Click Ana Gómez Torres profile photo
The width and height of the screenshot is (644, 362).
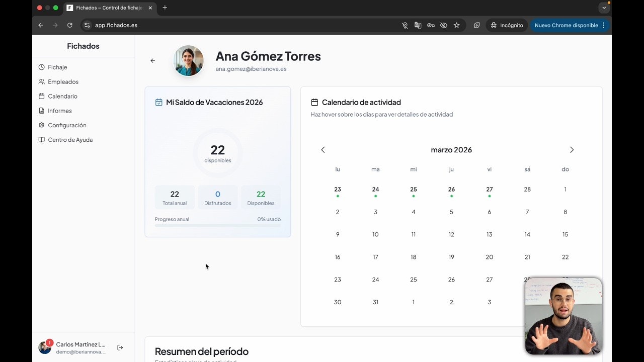189,61
